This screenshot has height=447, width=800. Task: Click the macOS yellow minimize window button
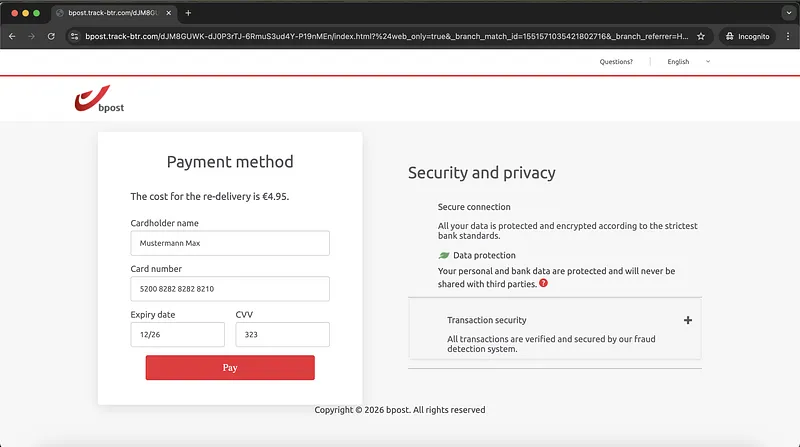coord(26,13)
